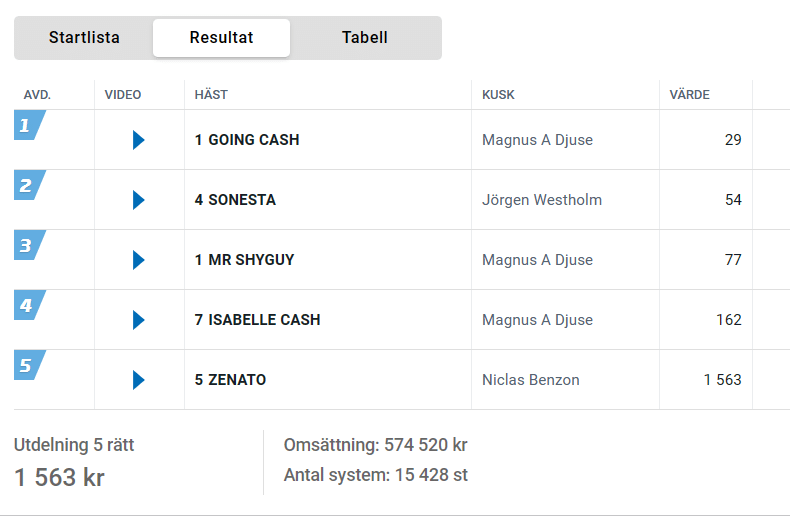This screenshot has height=516, width=790.
Task: Click the race 3 number badge
Action: 28,246
